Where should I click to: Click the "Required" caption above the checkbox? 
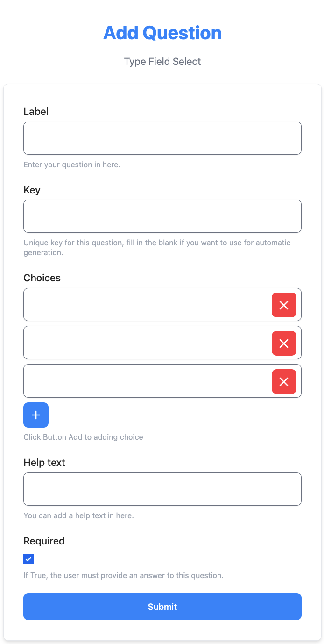[44, 541]
